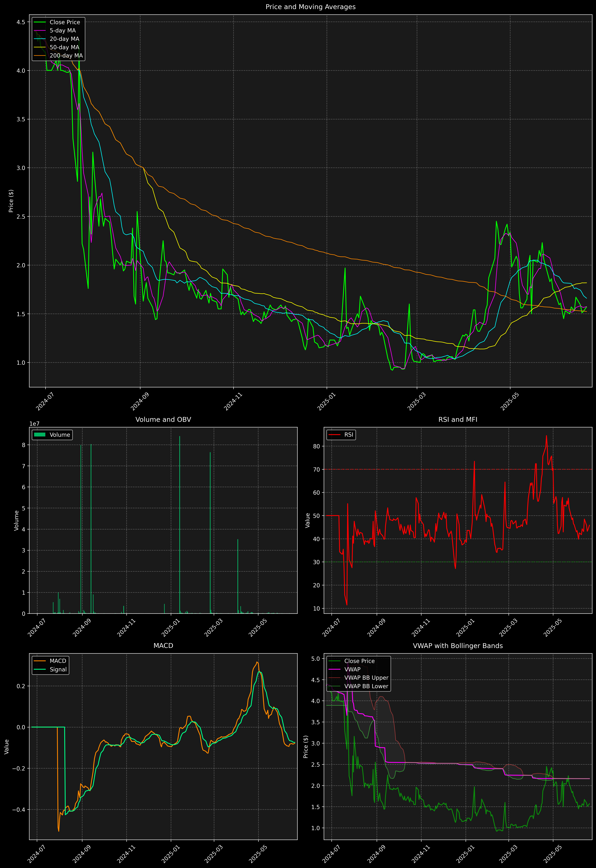This screenshot has width=596, height=868.
Task: Click the 'Price and Moving Averages' chart title
Action: click(x=310, y=7)
